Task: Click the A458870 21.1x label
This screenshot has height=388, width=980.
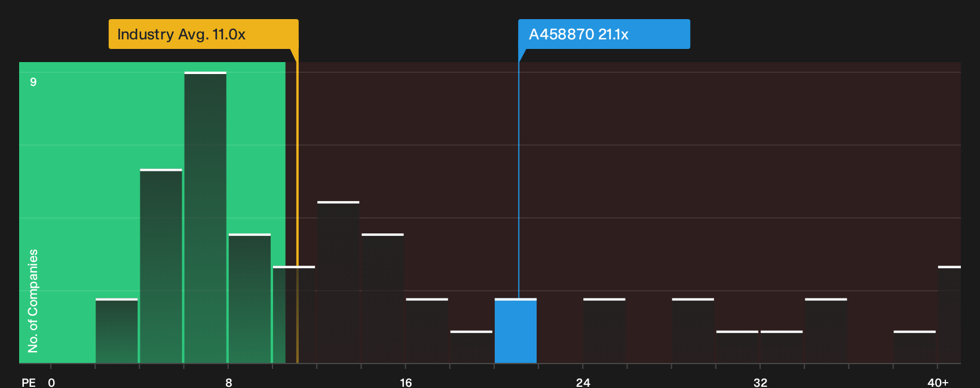Action: pyautogui.click(x=604, y=34)
